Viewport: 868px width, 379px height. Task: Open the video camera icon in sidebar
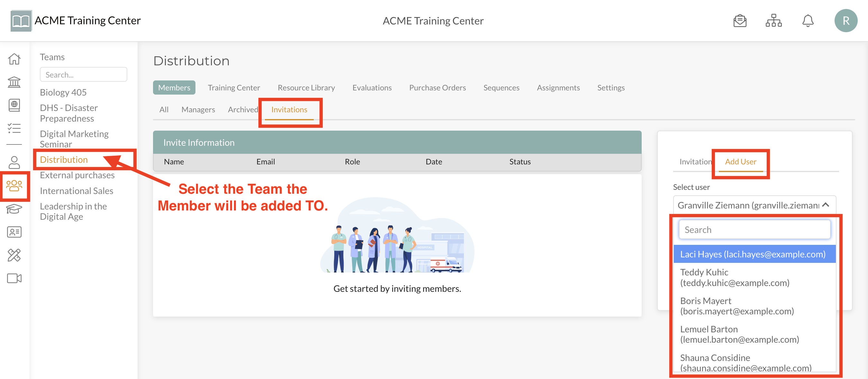14,278
